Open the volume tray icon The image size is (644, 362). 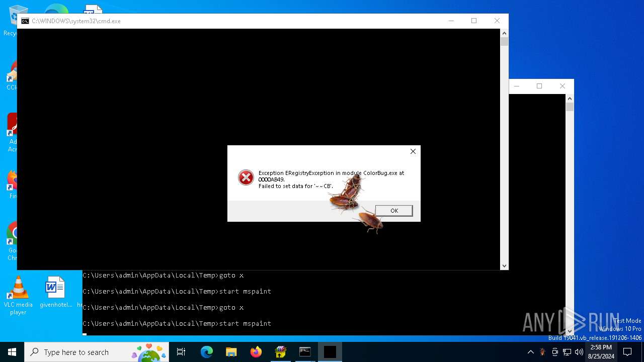[579, 352]
